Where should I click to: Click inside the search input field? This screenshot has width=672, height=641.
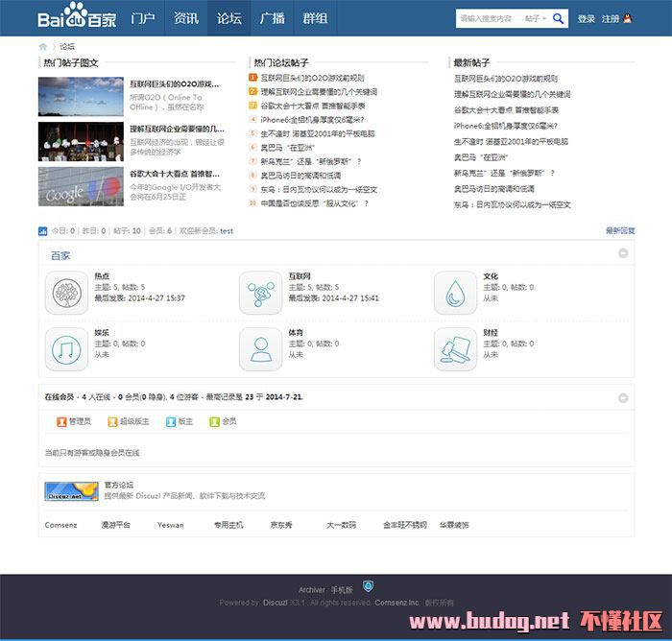point(487,18)
